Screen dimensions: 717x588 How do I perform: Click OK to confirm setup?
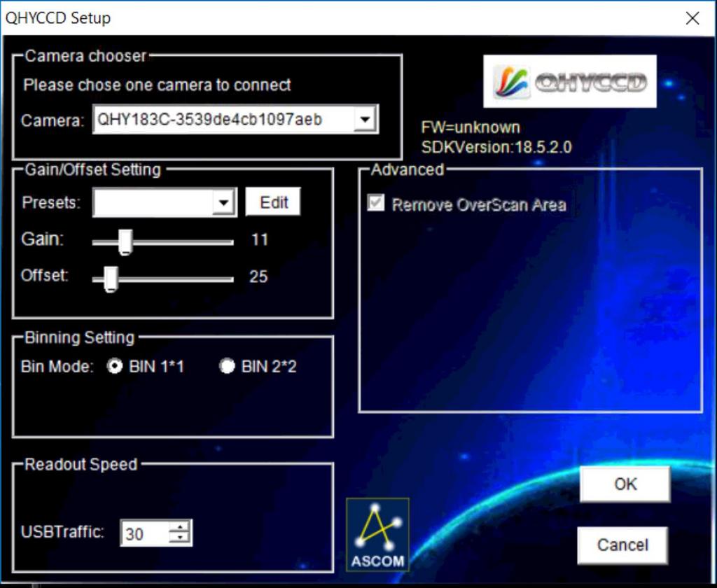[625, 484]
